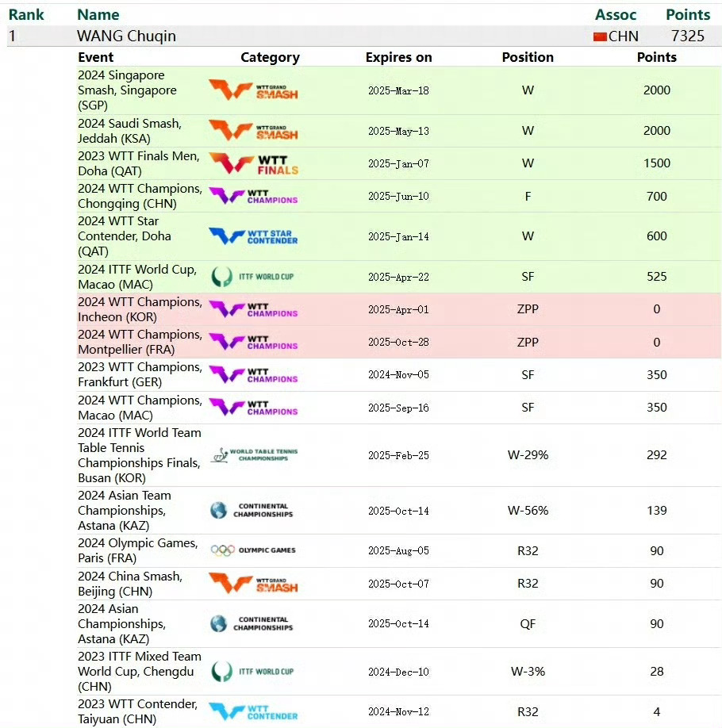Click the Position sub-header
Viewport: 722px width, 728px height.
[528, 57]
